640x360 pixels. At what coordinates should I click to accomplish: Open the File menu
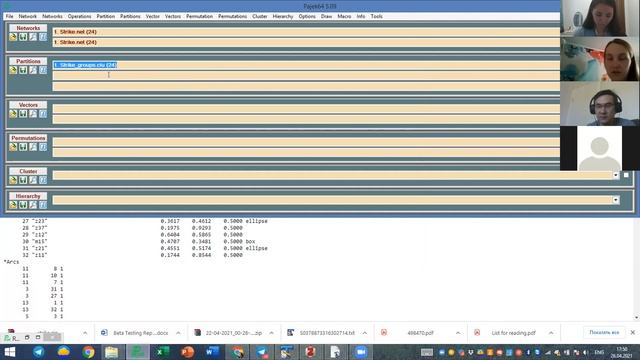tap(9, 16)
